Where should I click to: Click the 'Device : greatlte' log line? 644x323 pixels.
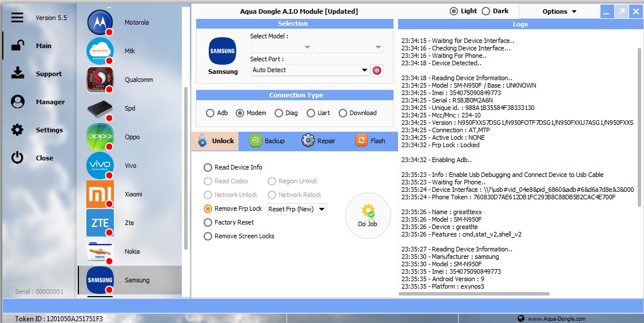coord(439,227)
